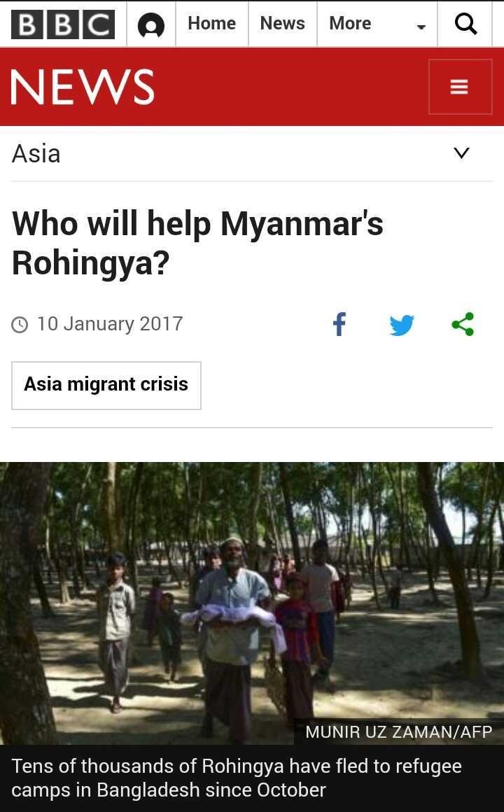Viewport: 504px width, 812px height.
Task: Click the clock icon beside the date
Action: tap(20, 325)
